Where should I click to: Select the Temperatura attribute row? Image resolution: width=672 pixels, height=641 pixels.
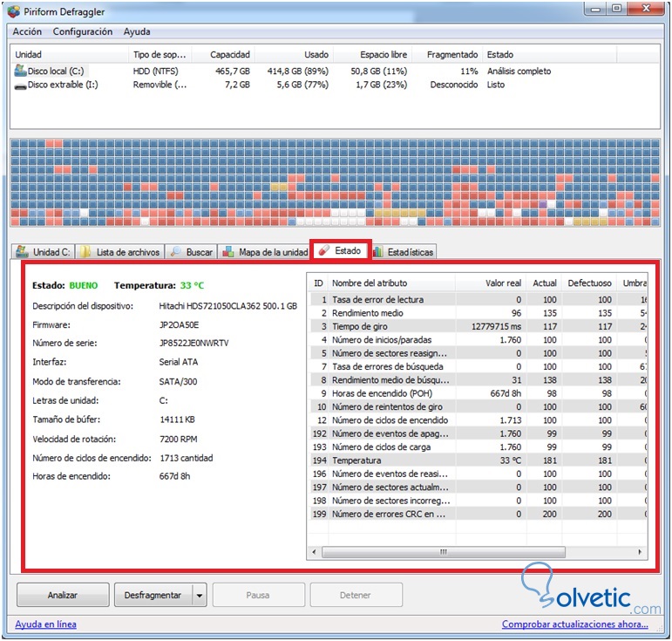point(478,460)
